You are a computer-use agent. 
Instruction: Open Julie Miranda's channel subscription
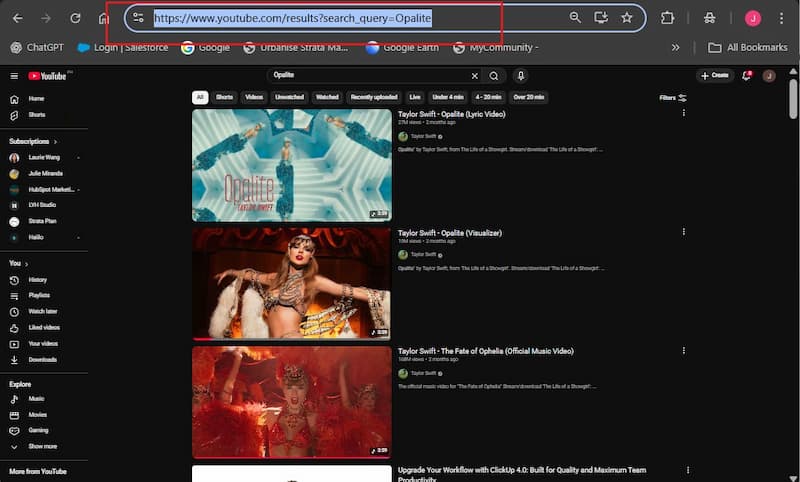tap(44, 174)
